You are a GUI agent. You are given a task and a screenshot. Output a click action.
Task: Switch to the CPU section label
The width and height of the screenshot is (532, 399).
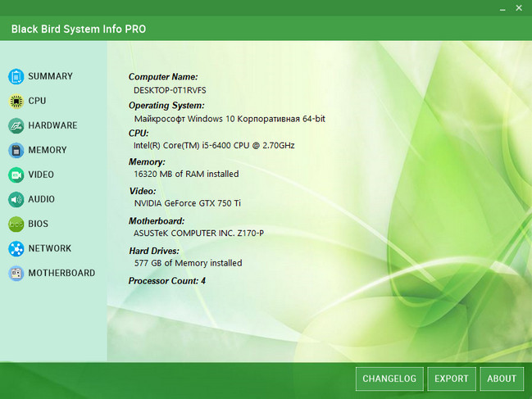[37, 101]
